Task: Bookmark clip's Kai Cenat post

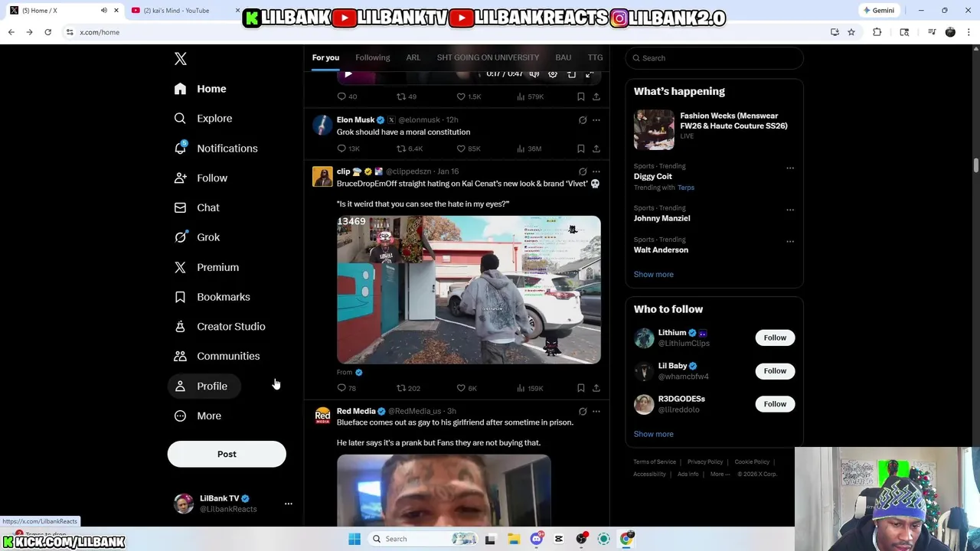Action: click(581, 388)
